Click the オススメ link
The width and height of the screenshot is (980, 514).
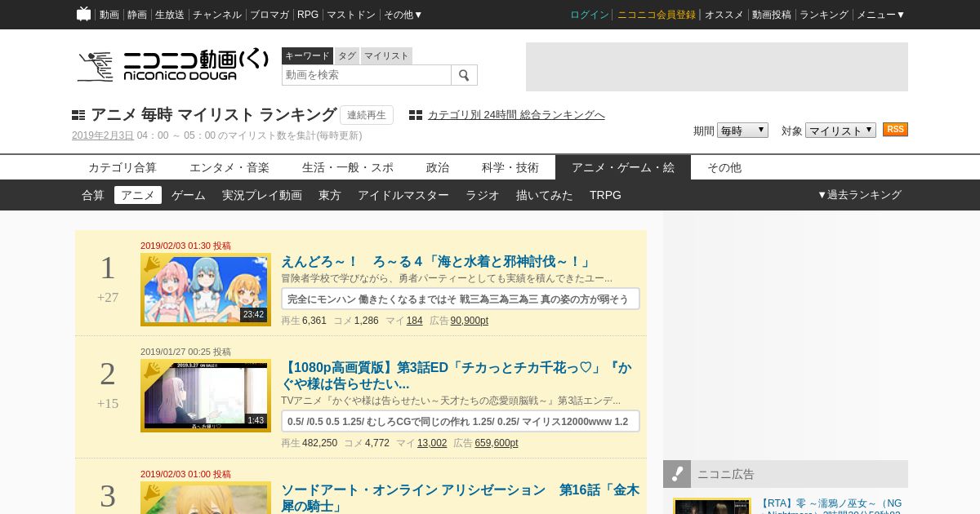click(x=724, y=15)
